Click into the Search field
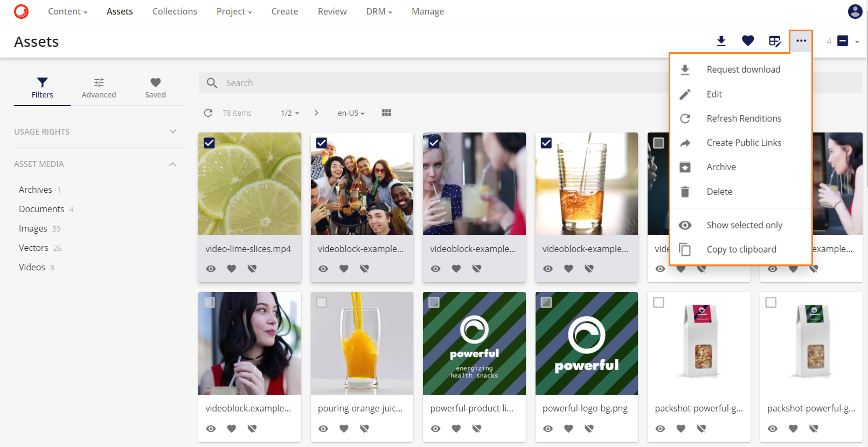The image size is (868, 447). 431,83
